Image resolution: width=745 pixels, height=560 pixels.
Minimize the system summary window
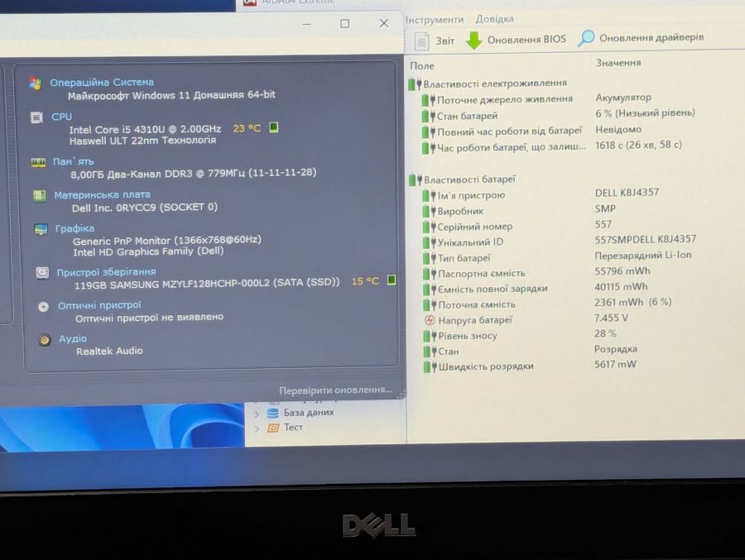click(307, 24)
